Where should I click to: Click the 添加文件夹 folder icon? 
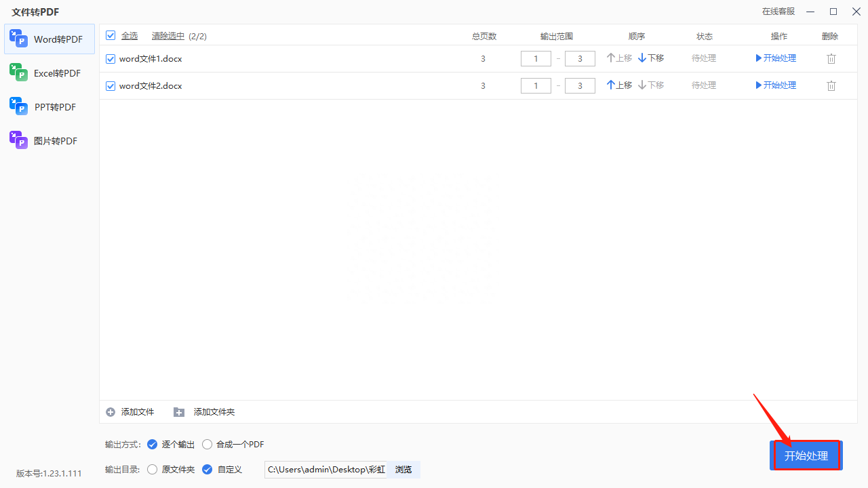point(179,412)
